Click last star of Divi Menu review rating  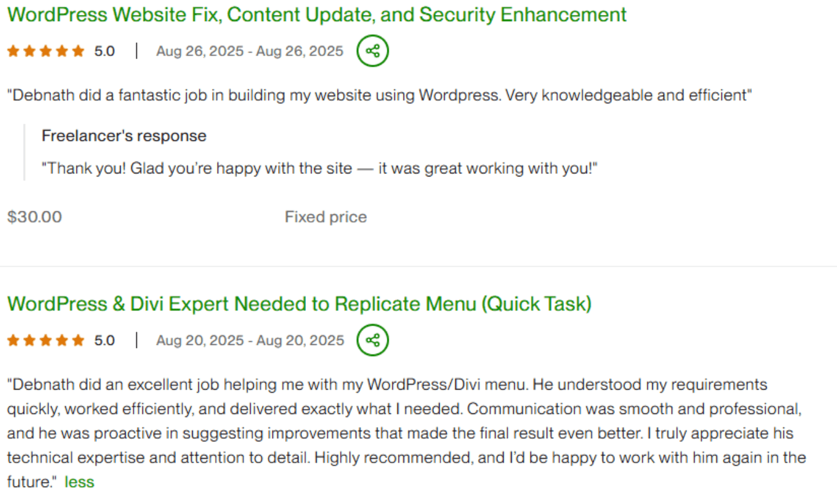coord(78,341)
